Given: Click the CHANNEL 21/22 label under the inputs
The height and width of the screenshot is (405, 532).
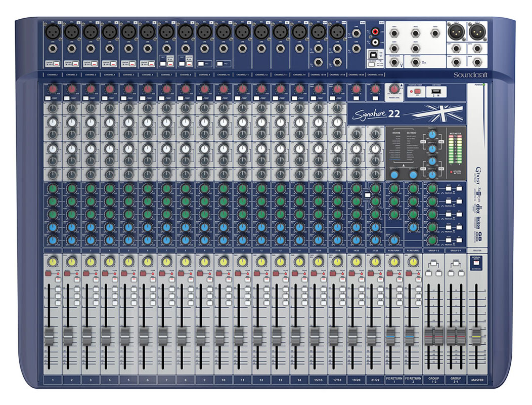Looking at the screenshot, I should (375, 74).
